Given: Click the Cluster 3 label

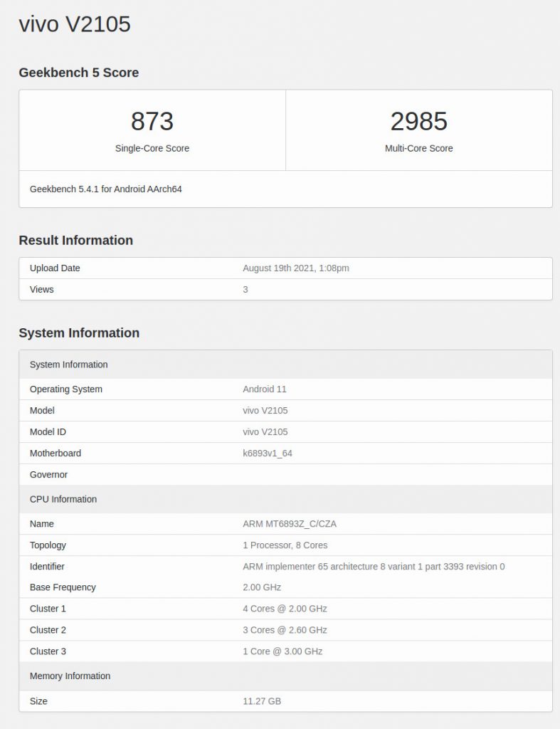Looking at the screenshot, I should [48, 651].
